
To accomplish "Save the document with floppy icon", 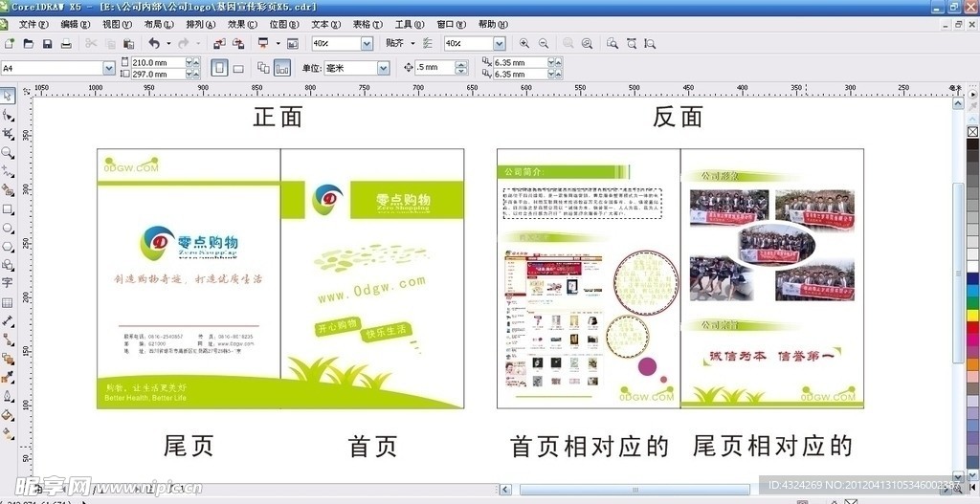I will point(48,43).
